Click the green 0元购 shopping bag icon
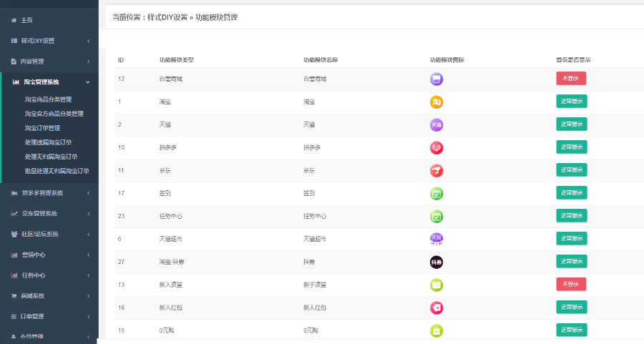644x344 pixels. click(x=436, y=330)
